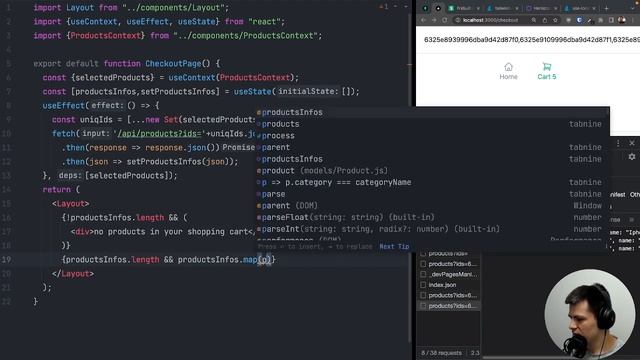640x360 pixels.
Task: Click the warning count indicator in the editor
Action: (x=384, y=7)
